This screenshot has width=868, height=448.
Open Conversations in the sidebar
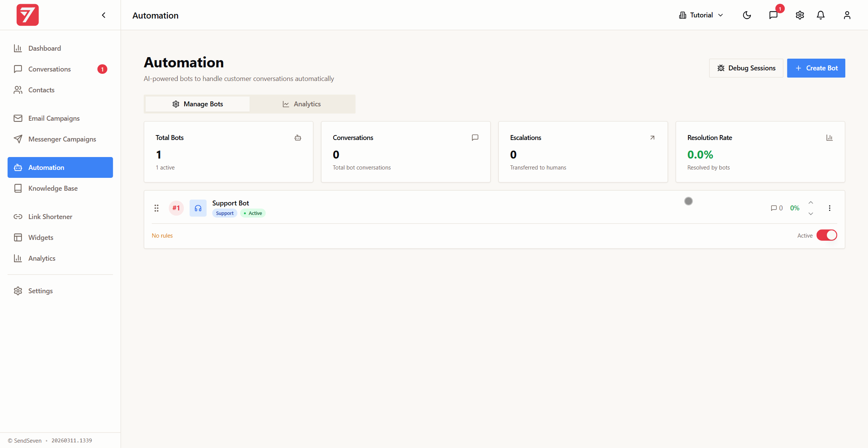60,69
